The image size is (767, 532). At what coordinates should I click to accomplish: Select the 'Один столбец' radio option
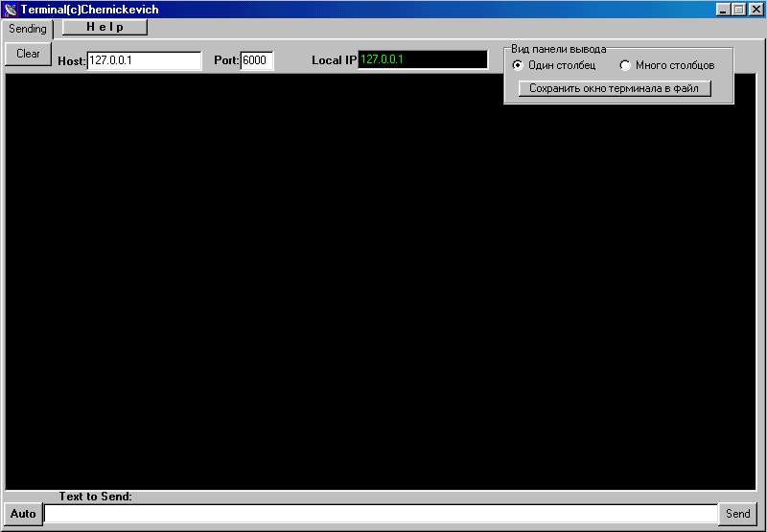tap(519, 65)
